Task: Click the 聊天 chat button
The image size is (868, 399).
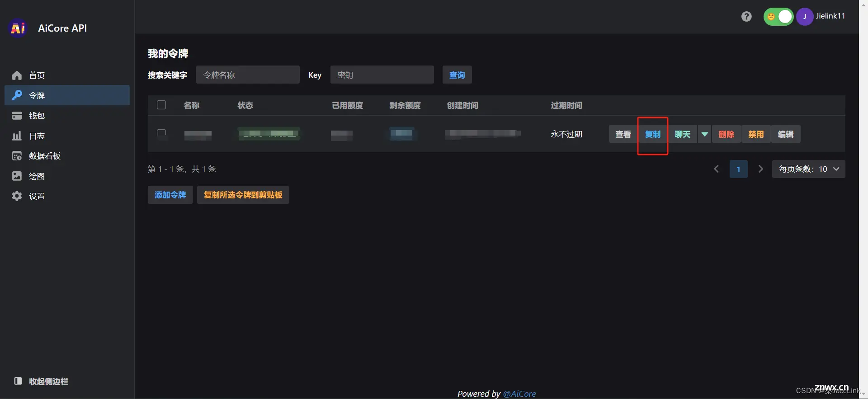Action: point(683,134)
